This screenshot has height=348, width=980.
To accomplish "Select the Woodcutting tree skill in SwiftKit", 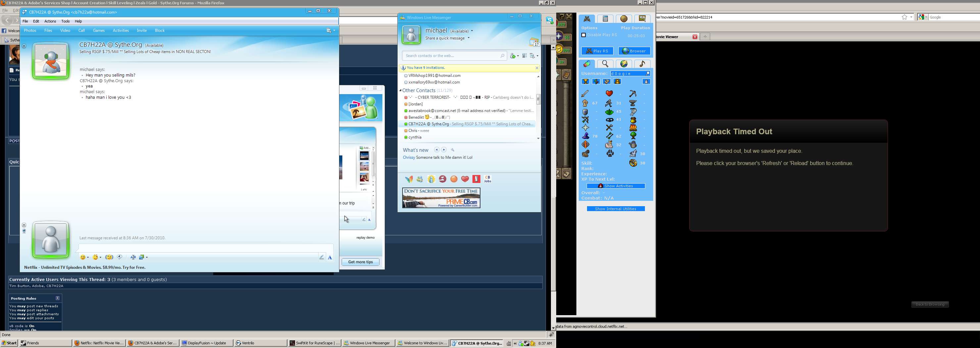I will (633, 136).
